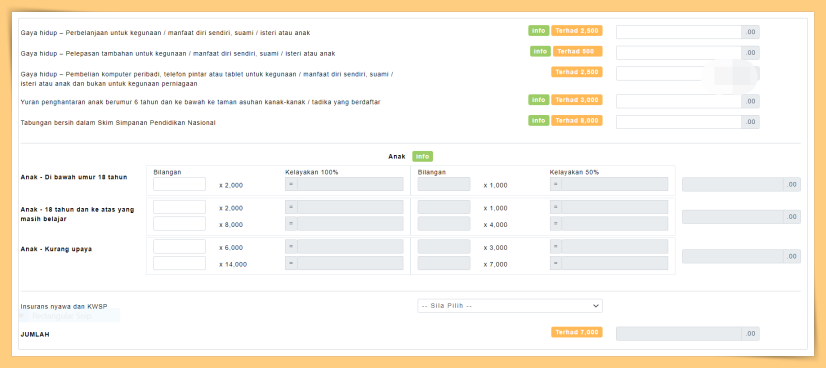Open info for Gaya hidup Perbelanjaan row

538,31
